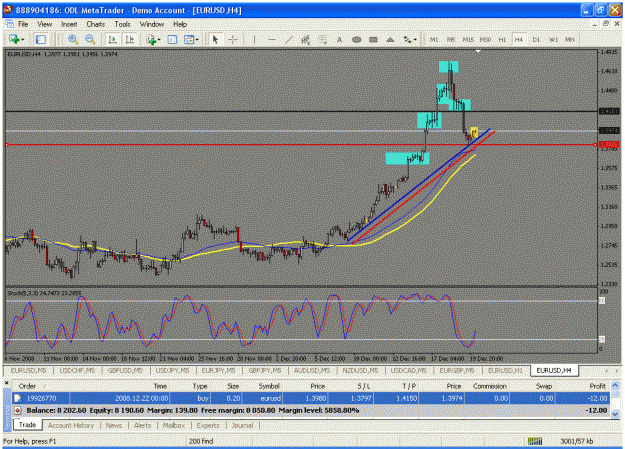Zoom out of the chart
This screenshot has width=625, height=449.
pyautogui.click(x=90, y=39)
